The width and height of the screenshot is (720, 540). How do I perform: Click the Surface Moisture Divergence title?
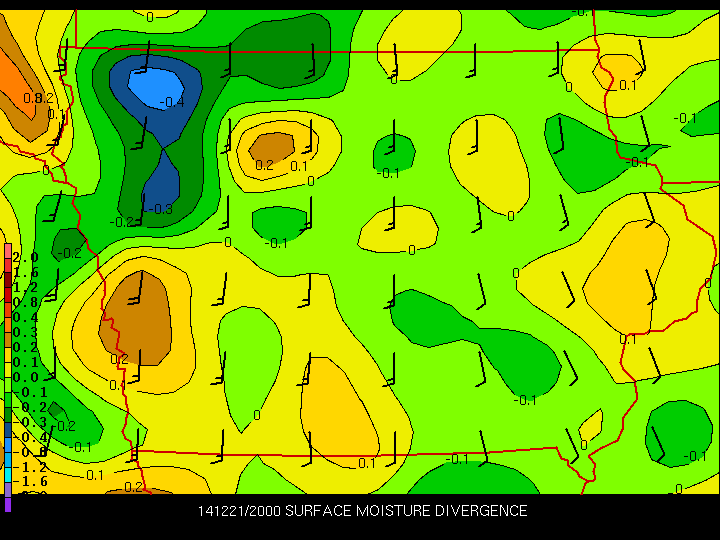click(406, 511)
